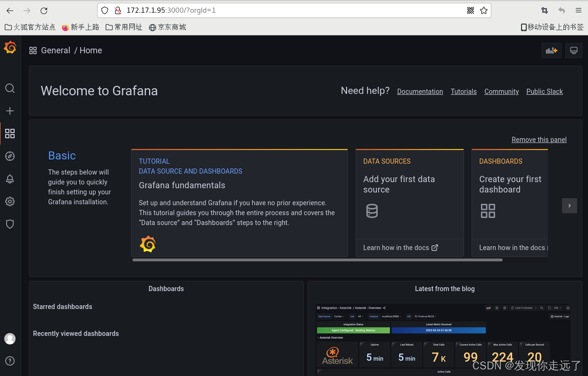Open the Community link
Viewport: 588px width, 376px height.
click(502, 92)
